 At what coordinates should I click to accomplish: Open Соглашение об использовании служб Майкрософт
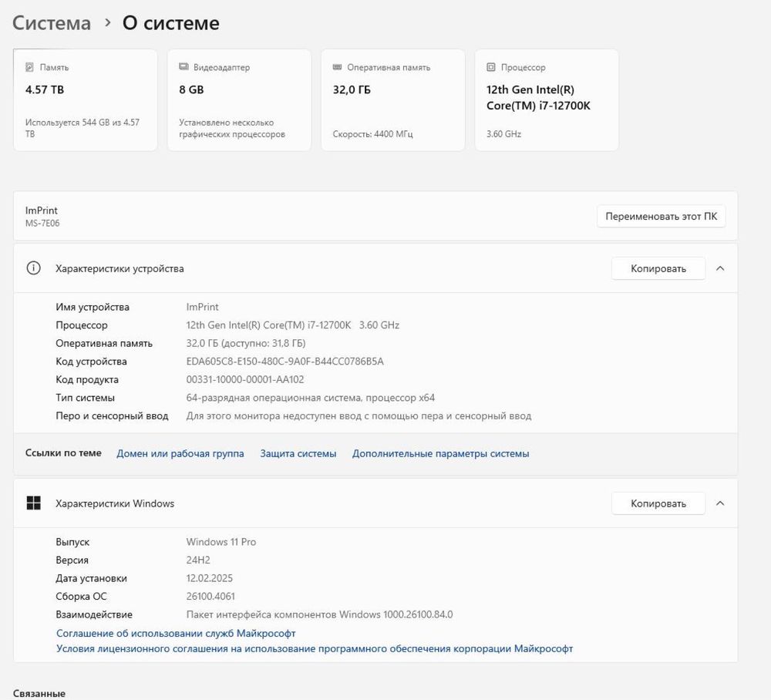coord(176,633)
